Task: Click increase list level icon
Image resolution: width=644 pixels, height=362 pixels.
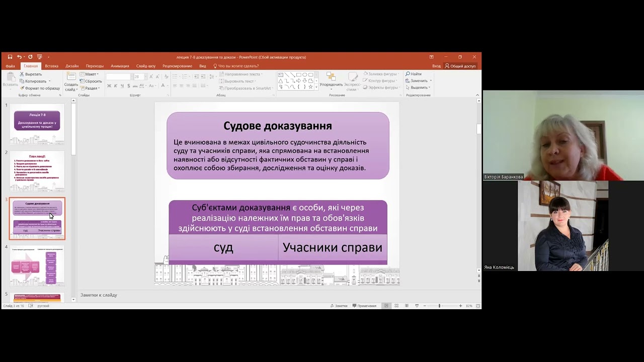Action: 203,76
